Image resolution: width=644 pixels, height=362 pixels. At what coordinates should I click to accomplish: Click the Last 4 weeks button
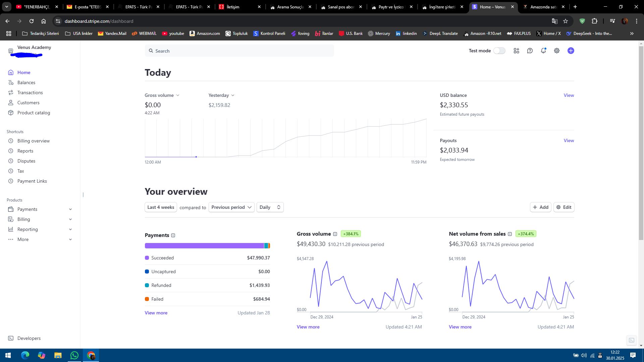(161, 207)
